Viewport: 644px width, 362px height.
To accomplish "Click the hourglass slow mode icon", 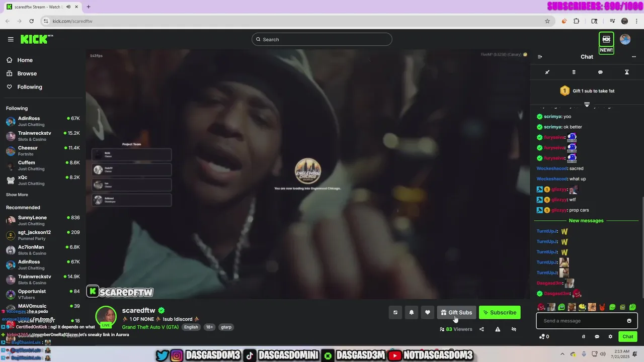I will click(627, 72).
